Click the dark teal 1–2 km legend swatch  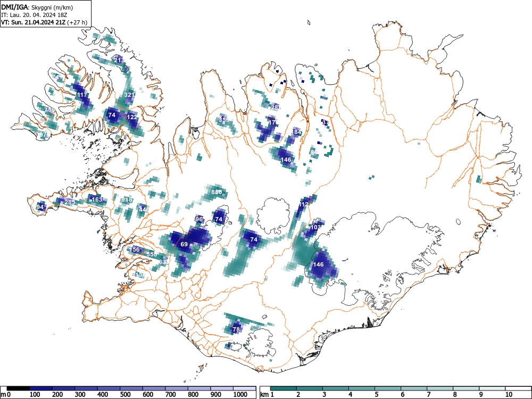click(284, 388)
